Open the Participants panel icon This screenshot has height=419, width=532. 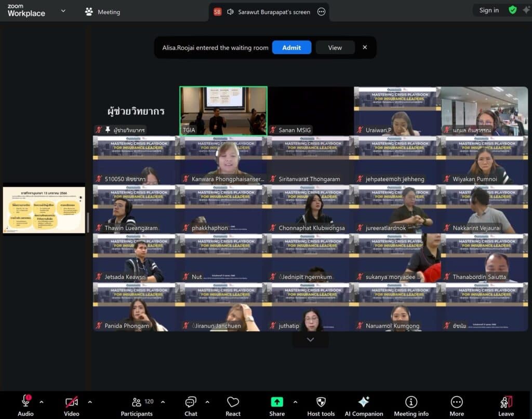coord(137,402)
